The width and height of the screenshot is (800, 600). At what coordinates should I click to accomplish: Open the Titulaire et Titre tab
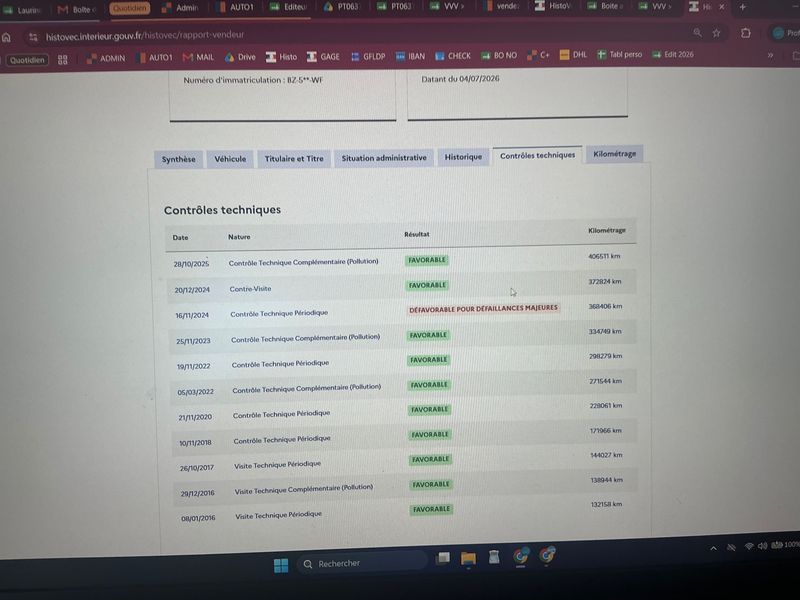(x=294, y=158)
